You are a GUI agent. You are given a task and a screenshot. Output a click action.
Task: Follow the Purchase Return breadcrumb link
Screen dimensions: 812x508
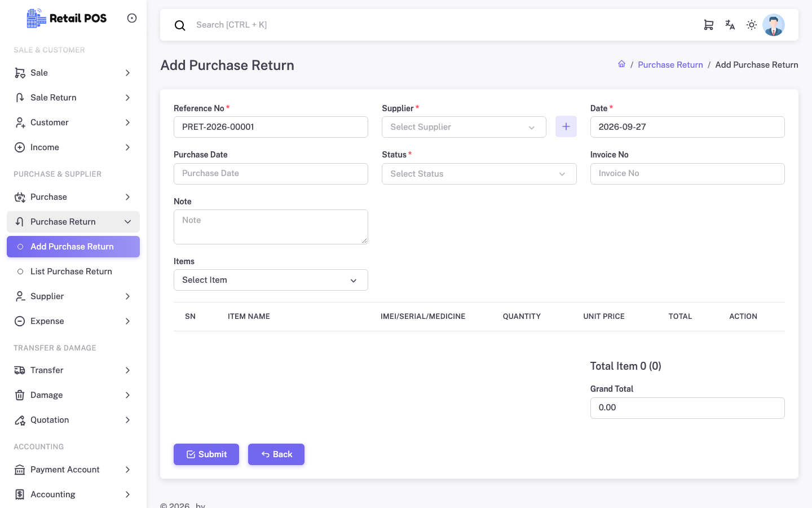click(670, 65)
